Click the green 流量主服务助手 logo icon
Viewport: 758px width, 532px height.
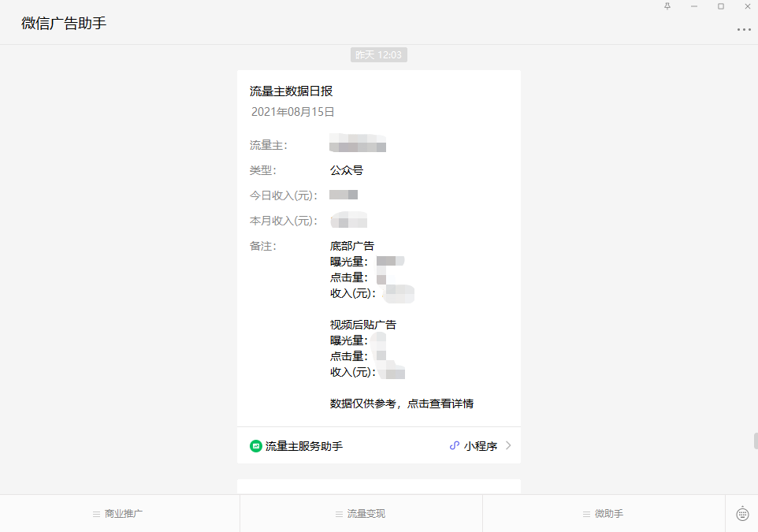click(256, 446)
